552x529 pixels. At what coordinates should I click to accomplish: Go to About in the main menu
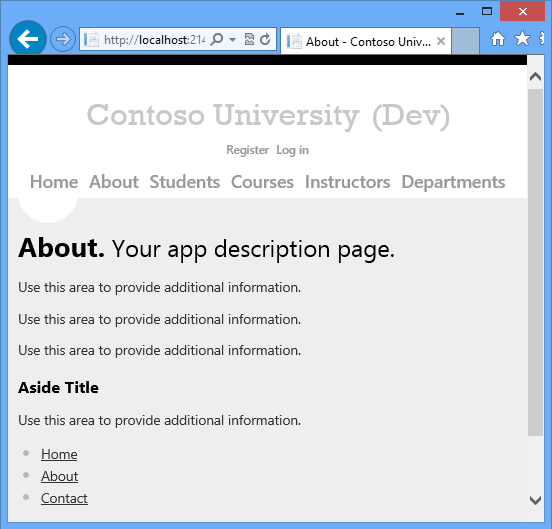[114, 182]
